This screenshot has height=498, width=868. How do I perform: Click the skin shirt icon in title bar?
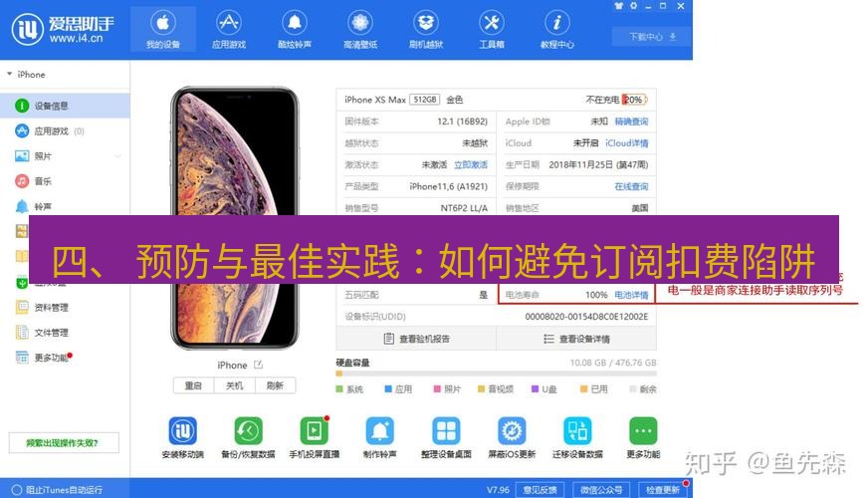pyautogui.click(x=618, y=6)
